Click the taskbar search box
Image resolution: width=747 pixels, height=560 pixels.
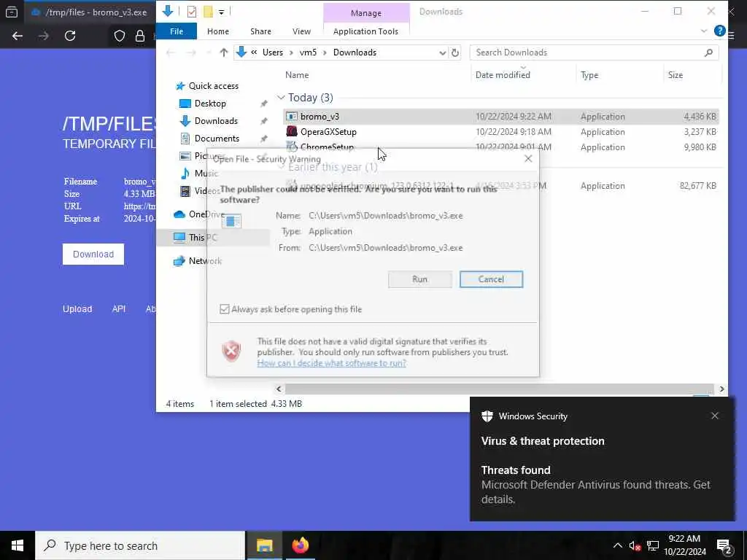tap(140, 545)
